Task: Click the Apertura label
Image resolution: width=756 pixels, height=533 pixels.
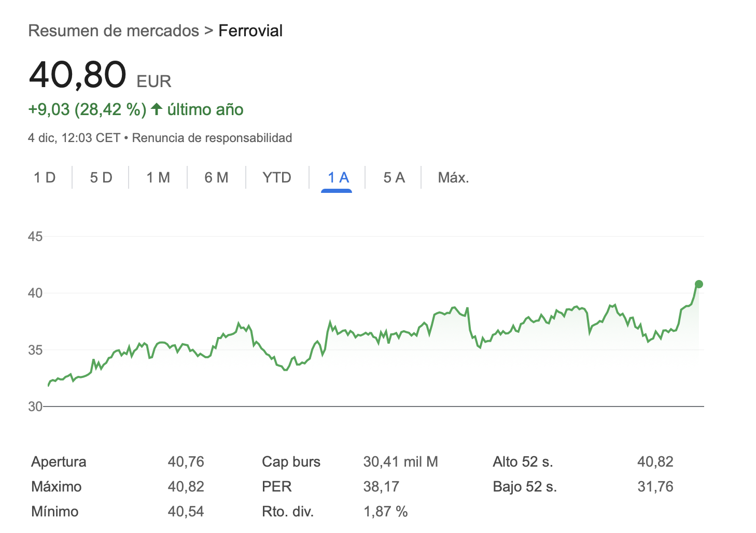Action: point(59,462)
